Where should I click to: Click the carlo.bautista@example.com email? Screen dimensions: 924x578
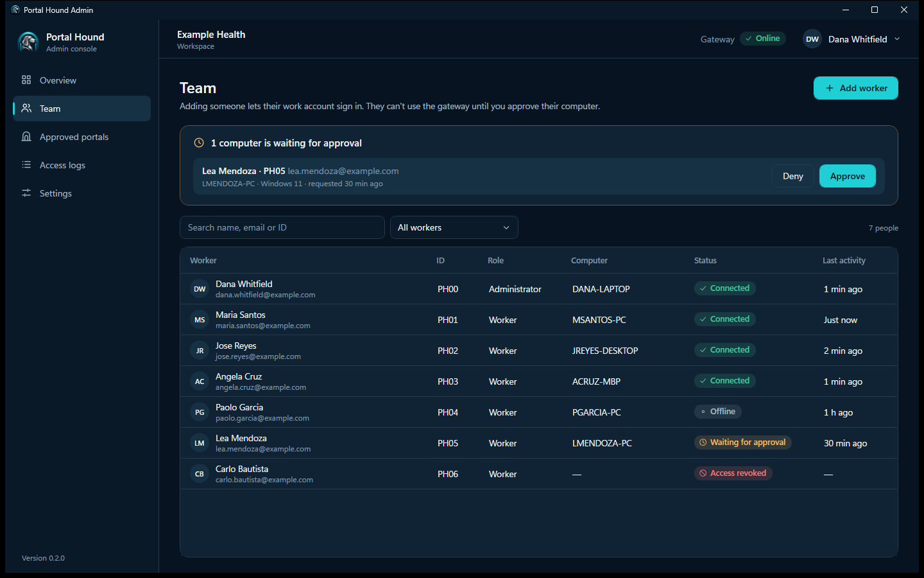264,480
